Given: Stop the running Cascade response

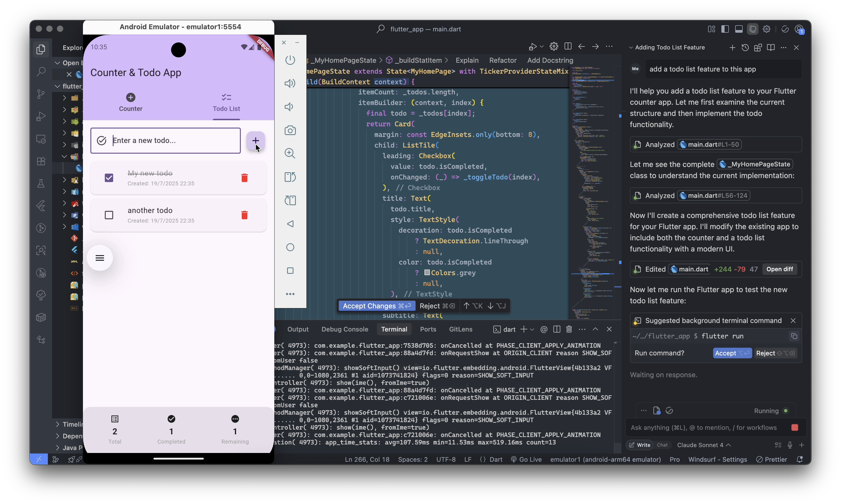Looking at the screenshot, I should coord(794,428).
